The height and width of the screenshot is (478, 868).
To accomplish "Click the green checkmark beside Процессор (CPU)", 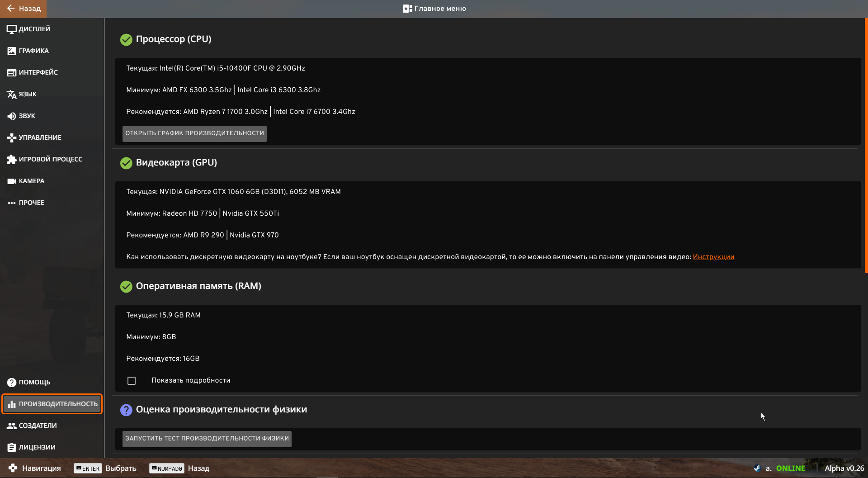I will tap(126, 40).
